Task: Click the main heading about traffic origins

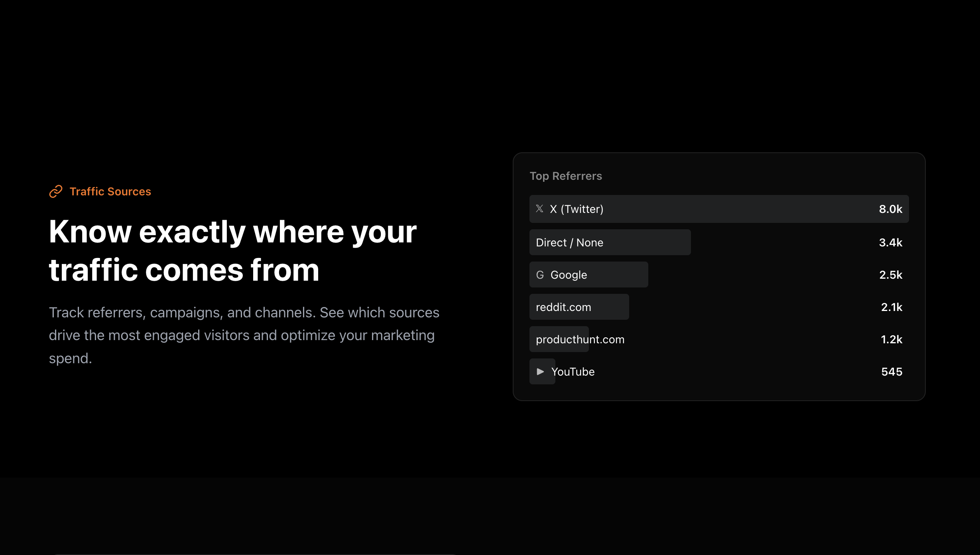Action: pyautogui.click(x=232, y=251)
